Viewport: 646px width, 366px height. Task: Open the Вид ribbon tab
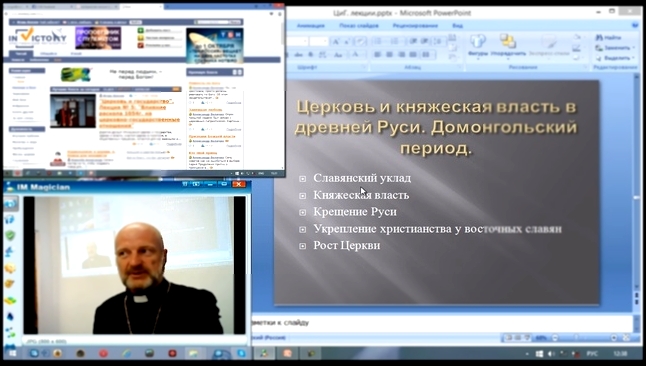coord(457,26)
